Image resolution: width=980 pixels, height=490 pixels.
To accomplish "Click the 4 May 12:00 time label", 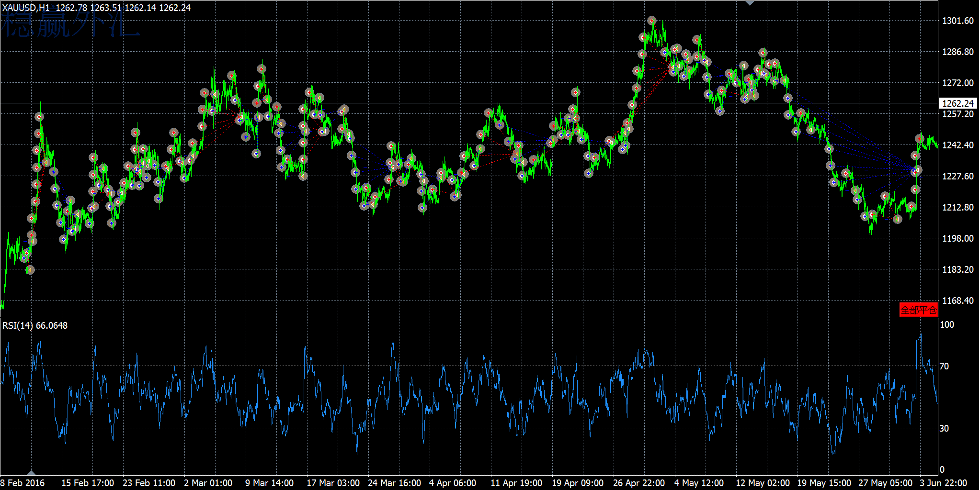I will 699,483.
